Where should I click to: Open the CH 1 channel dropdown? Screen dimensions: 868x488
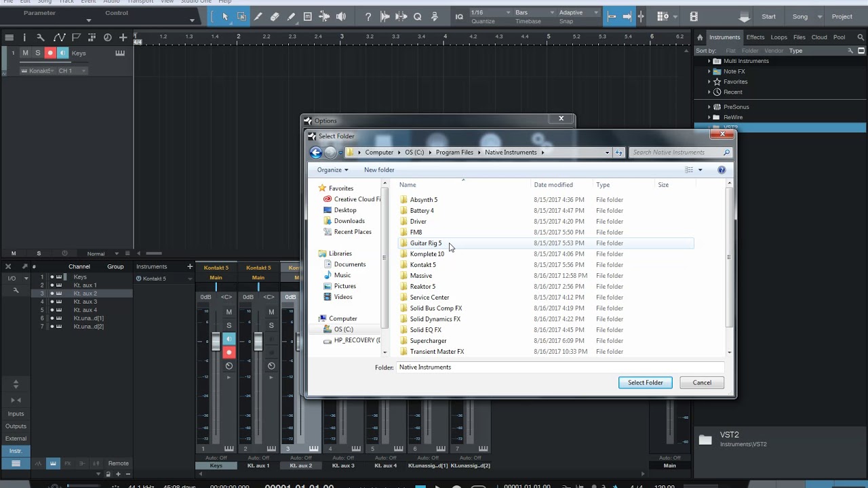pyautogui.click(x=72, y=70)
